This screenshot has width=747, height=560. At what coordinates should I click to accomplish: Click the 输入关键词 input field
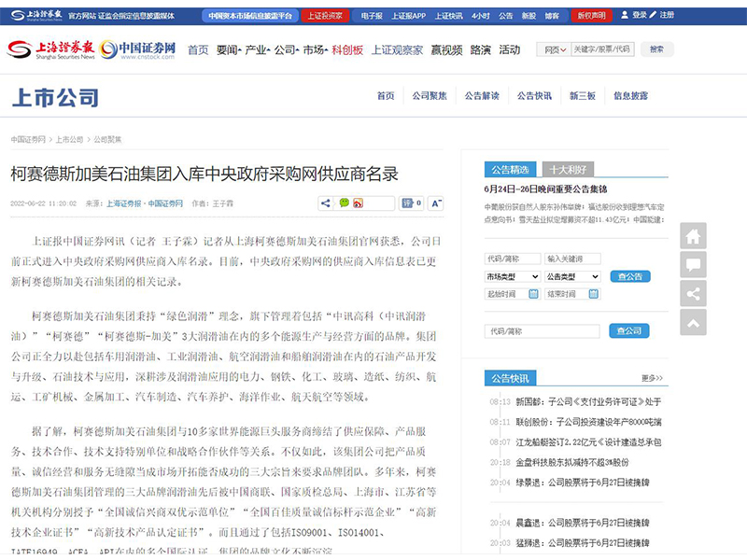click(573, 259)
